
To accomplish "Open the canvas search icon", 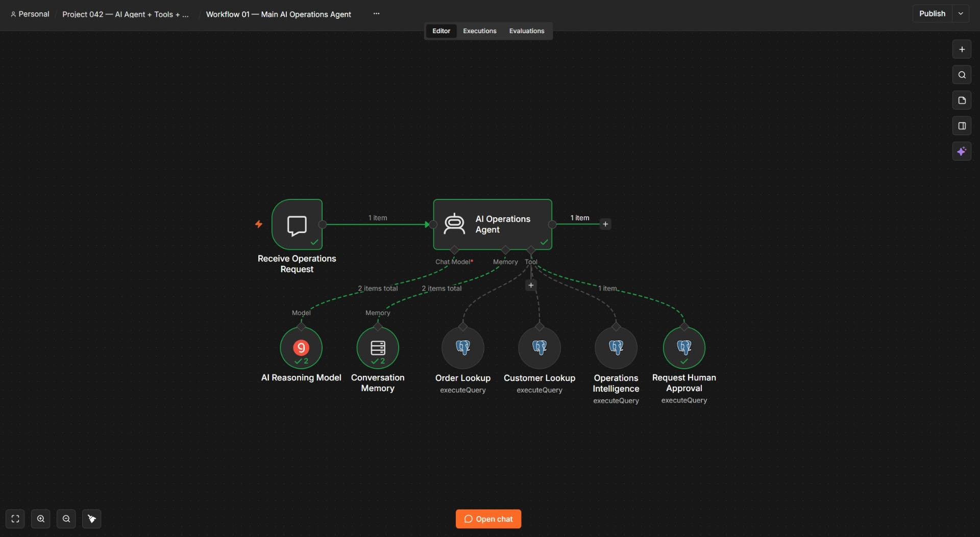I will 962,75.
